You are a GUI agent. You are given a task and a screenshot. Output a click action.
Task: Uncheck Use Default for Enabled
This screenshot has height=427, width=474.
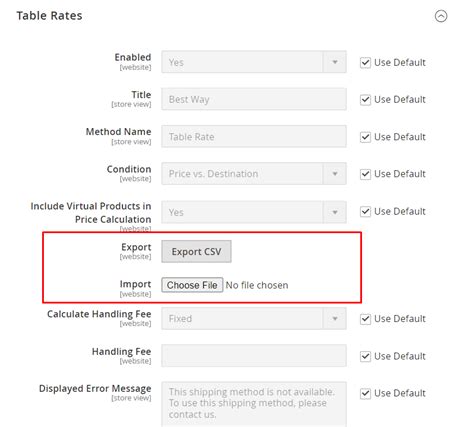pyautogui.click(x=365, y=62)
